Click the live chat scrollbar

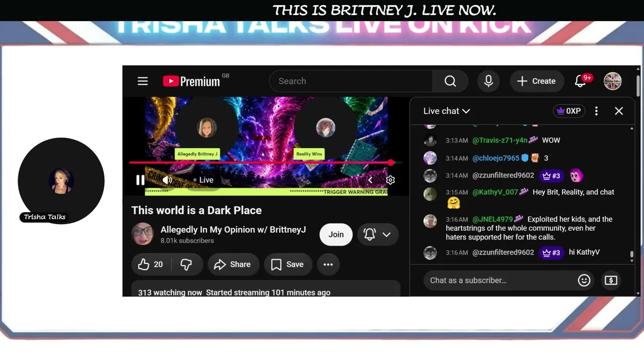coord(632,255)
